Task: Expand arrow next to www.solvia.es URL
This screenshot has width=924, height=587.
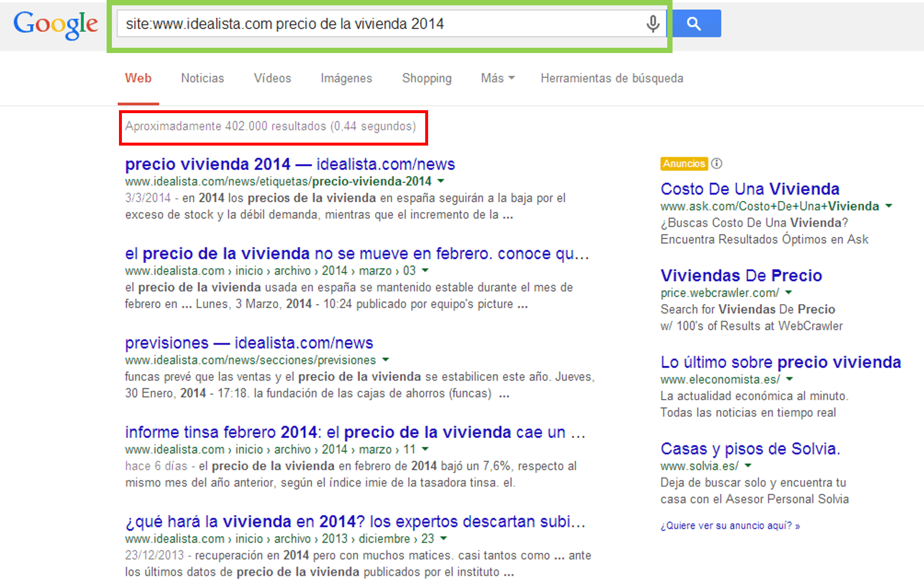Action: pos(748,466)
